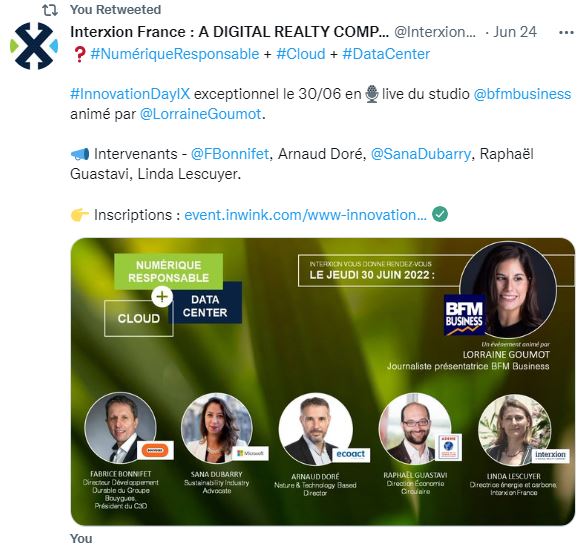Open the event banner image

point(323,382)
